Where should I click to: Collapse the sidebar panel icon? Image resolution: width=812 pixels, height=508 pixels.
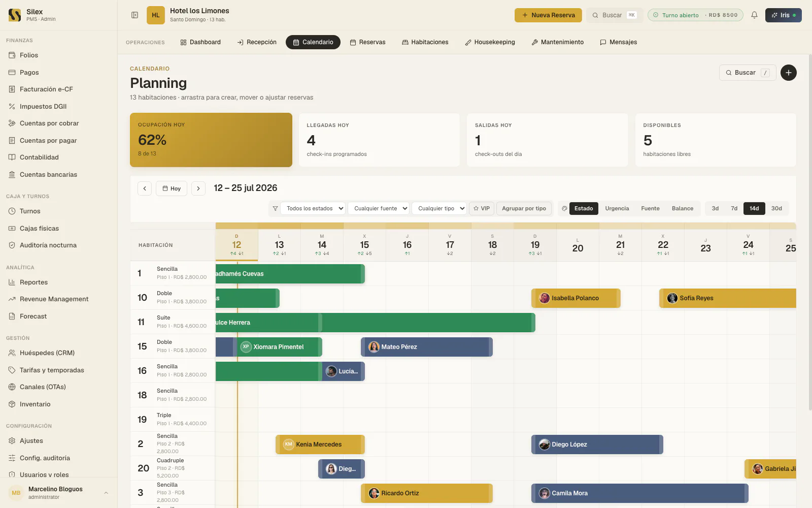(135, 15)
